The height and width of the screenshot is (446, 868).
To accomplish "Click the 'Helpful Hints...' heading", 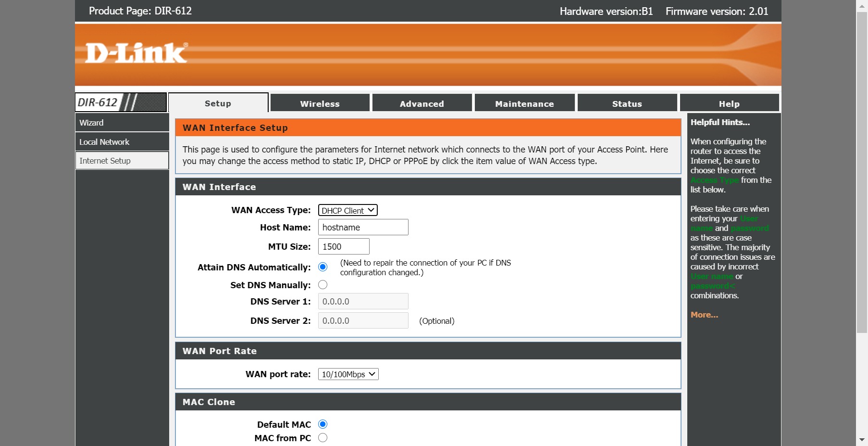I will 720,122.
